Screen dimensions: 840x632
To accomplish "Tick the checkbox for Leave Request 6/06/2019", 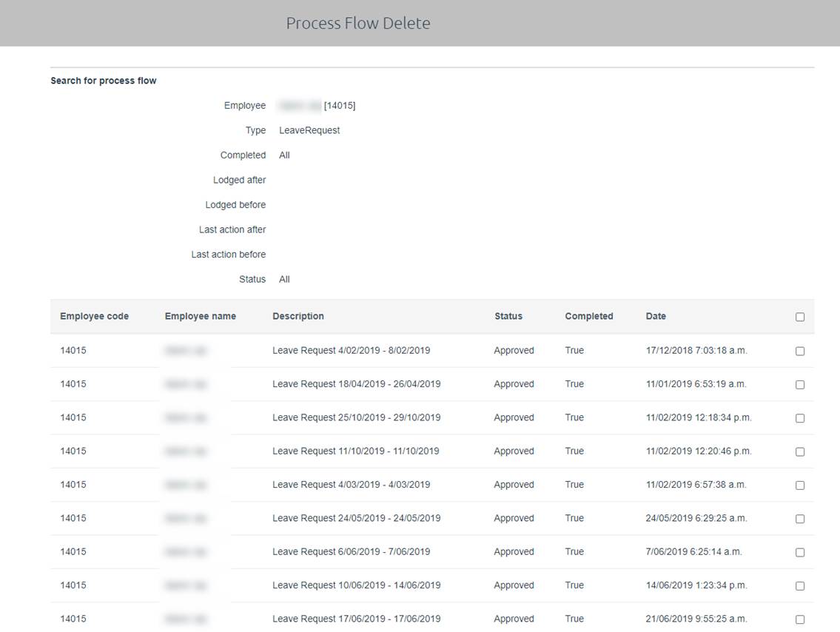I will point(800,552).
